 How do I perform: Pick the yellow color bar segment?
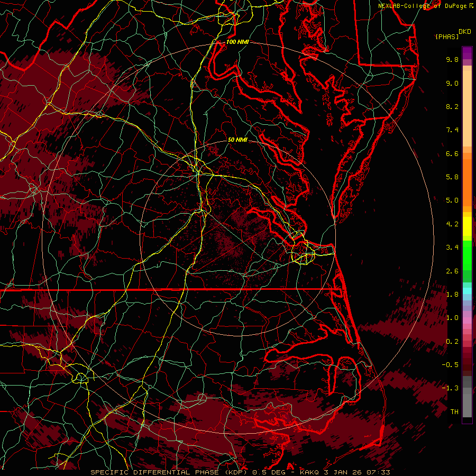[467, 226]
